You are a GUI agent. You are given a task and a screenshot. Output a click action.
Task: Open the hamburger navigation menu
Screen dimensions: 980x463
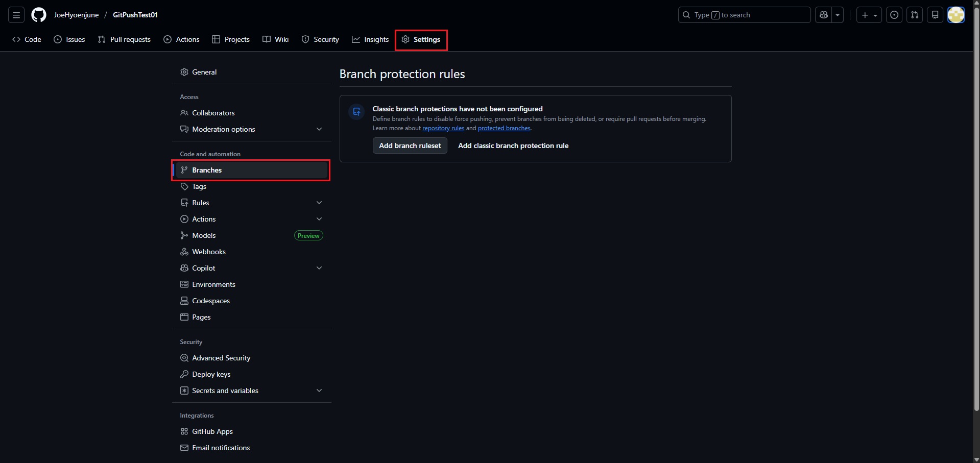pos(16,15)
